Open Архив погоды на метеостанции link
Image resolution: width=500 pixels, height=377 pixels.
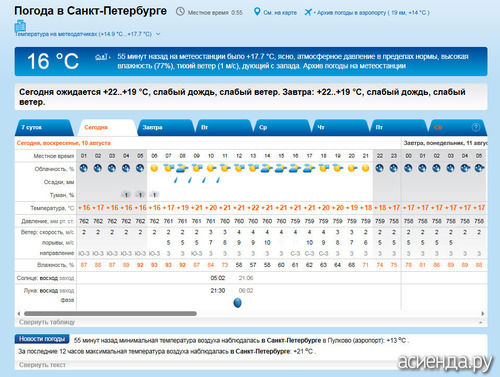tap(354, 66)
